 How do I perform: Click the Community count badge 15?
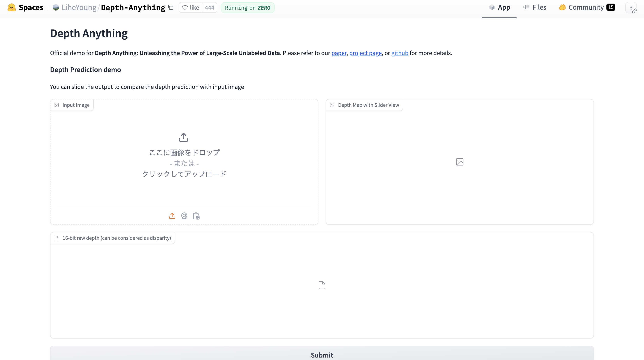(x=611, y=7)
